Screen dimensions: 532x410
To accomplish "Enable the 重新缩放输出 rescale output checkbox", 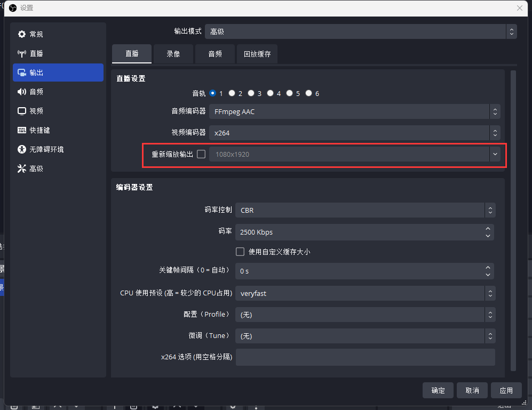I will coord(201,154).
